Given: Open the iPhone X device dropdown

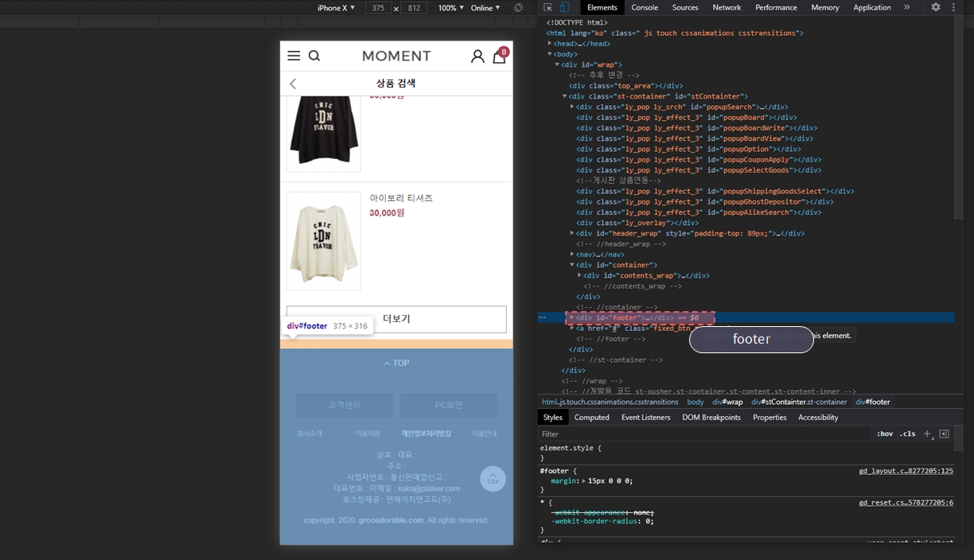Looking at the screenshot, I should (336, 8).
